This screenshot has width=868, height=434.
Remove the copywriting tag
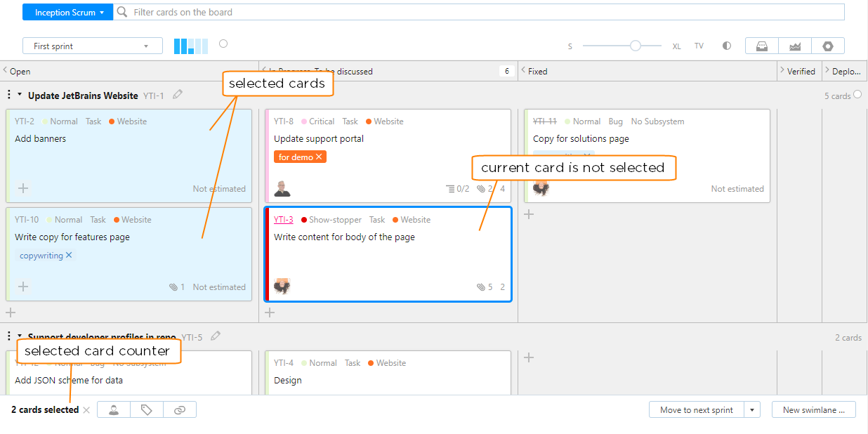(69, 256)
